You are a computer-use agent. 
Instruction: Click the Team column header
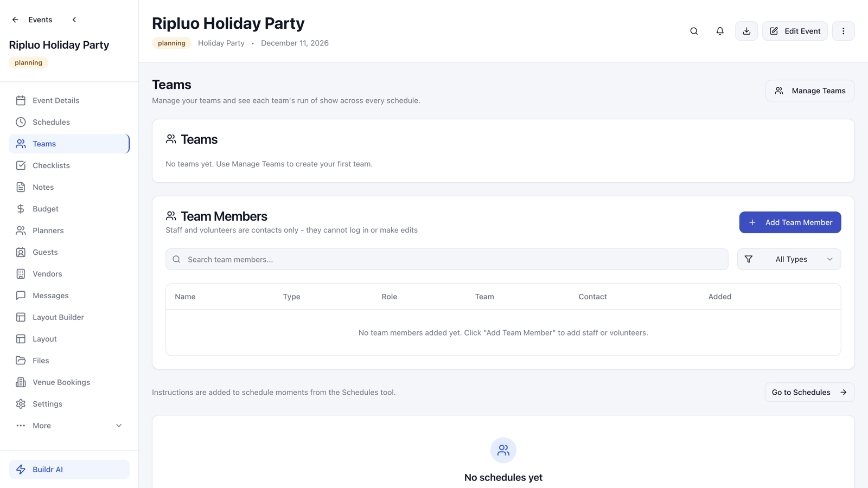[x=484, y=297]
